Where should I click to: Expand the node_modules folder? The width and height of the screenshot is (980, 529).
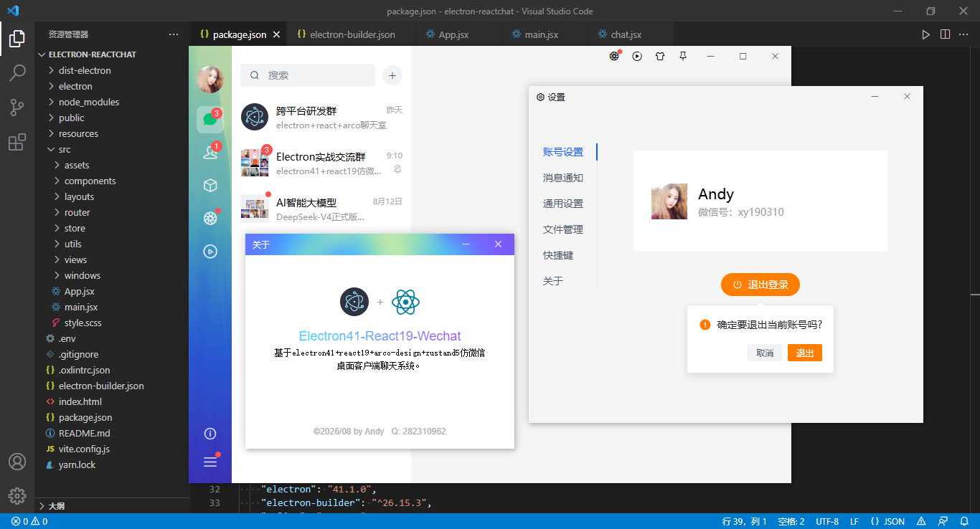coord(112,102)
